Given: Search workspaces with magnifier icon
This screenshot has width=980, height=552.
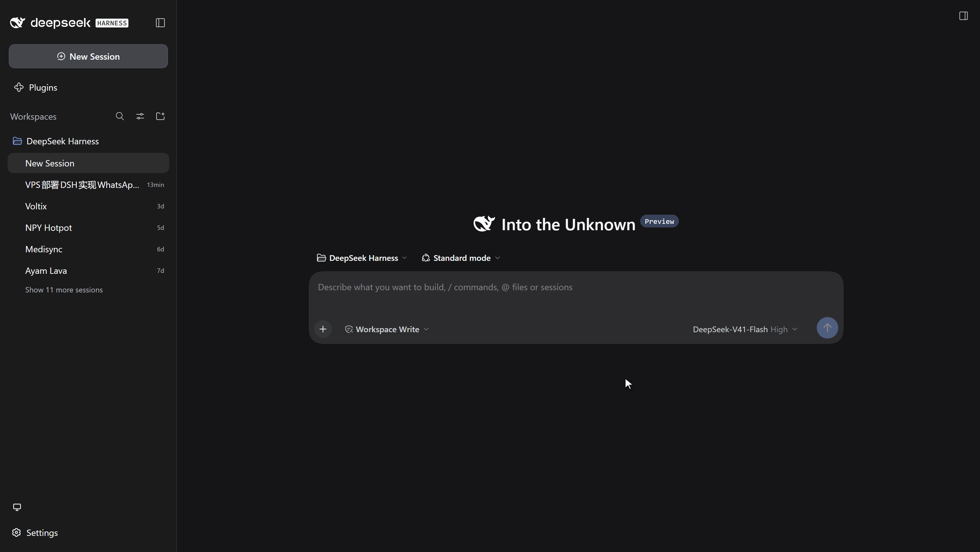Looking at the screenshot, I should [x=120, y=117].
